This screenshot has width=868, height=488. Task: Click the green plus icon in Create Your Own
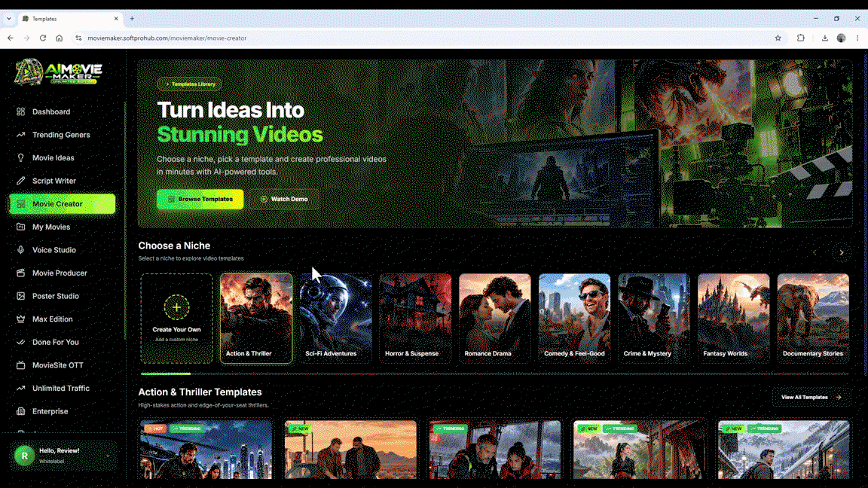(176, 307)
